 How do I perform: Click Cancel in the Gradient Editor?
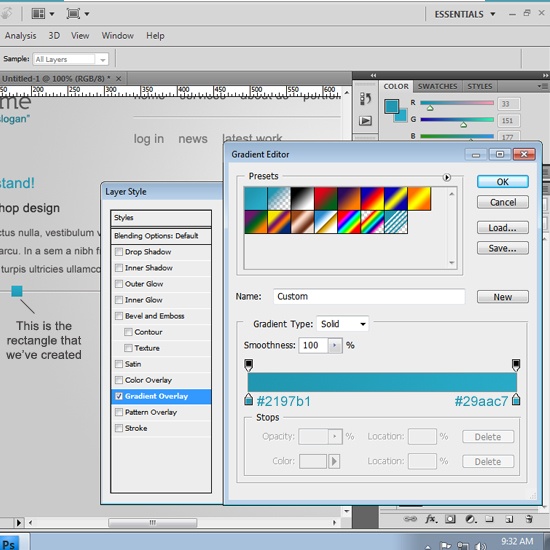click(503, 202)
